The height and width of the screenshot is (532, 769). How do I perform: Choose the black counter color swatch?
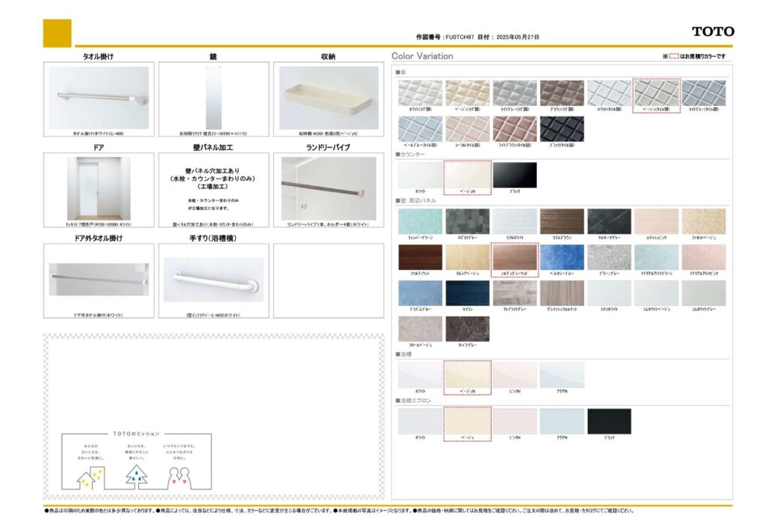tap(514, 175)
